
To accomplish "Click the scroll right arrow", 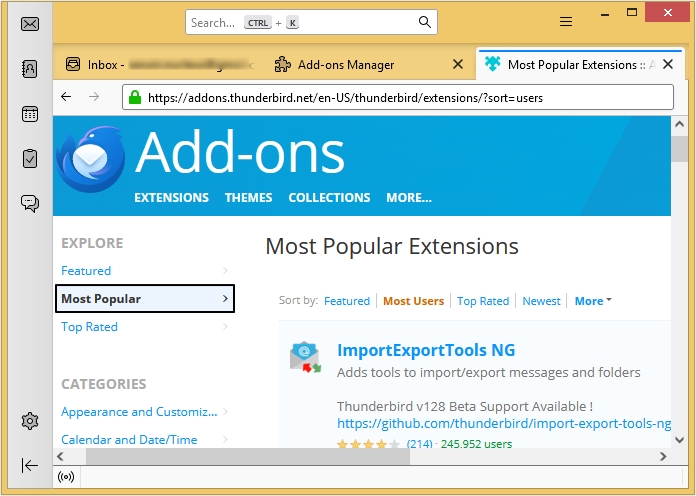I will click(663, 456).
